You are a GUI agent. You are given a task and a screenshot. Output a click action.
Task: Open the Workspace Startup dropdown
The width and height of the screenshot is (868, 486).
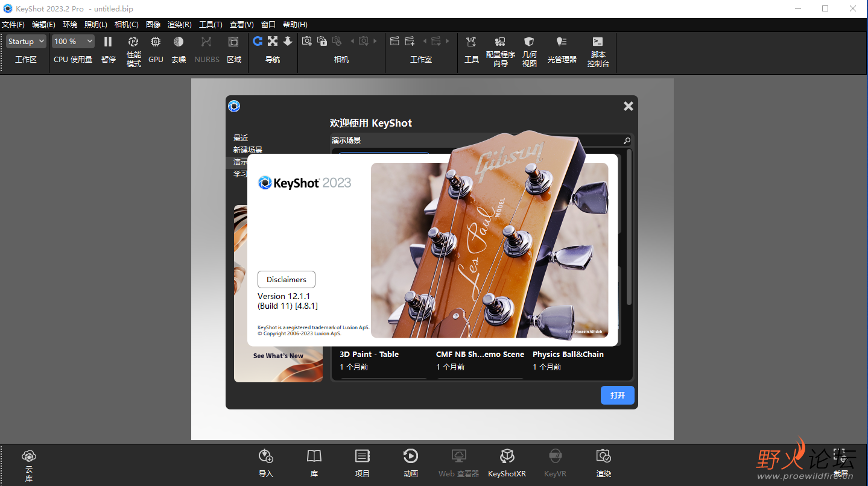pyautogui.click(x=26, y=41)
